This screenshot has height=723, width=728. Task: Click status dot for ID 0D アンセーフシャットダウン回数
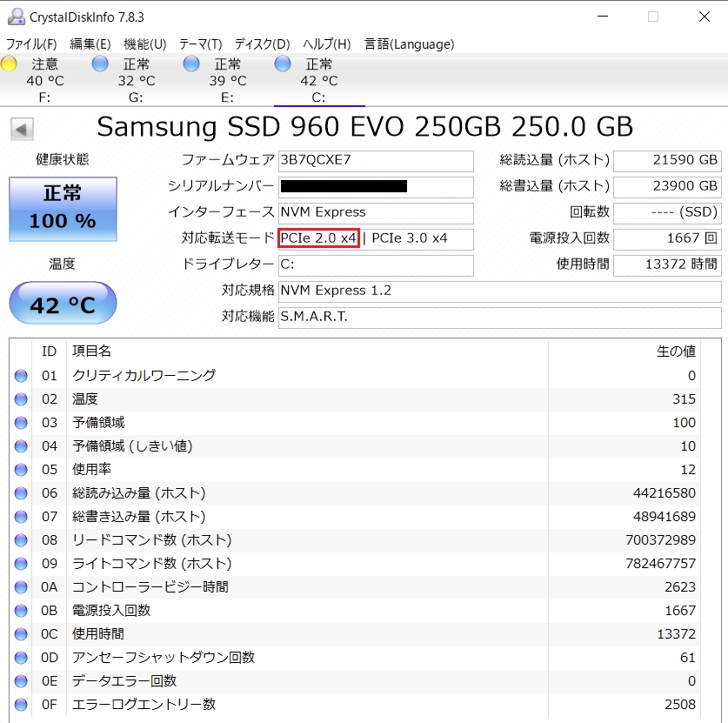click(21, 658)
